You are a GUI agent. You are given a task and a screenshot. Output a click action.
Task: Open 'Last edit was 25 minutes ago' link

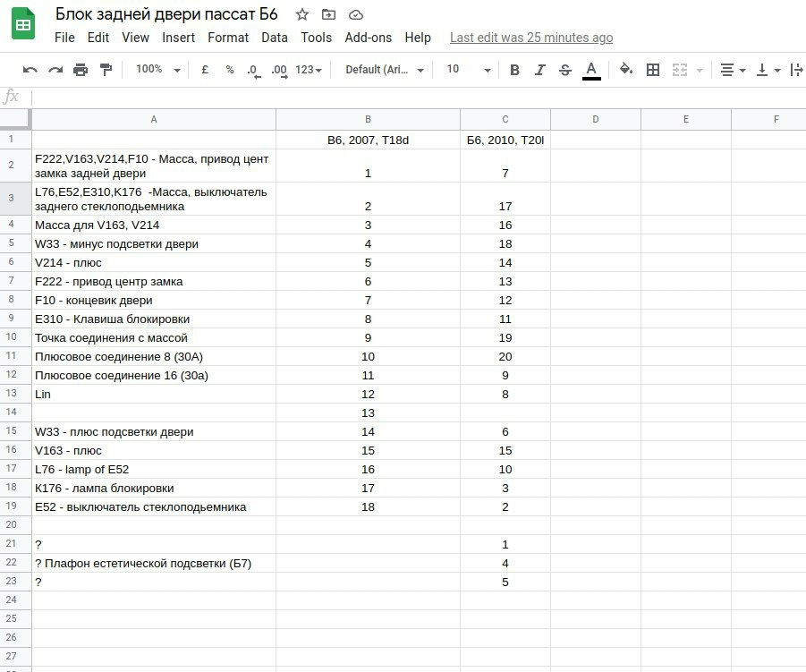click(x=531, y=38)
